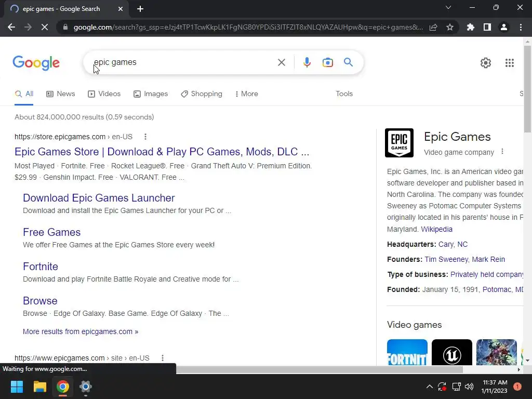Click the Mark Rein founder link

point(488,259)
